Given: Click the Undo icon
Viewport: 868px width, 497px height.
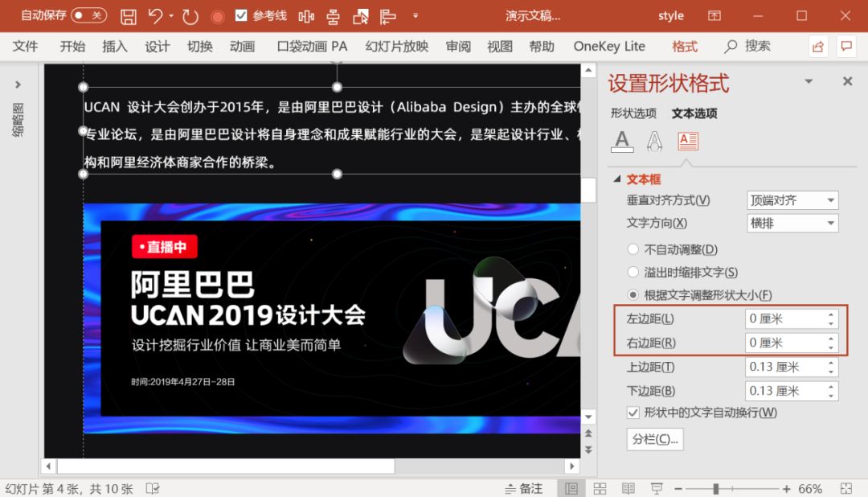Looking at the screenshot, I should pyautogui.click(x=154, y=15).
